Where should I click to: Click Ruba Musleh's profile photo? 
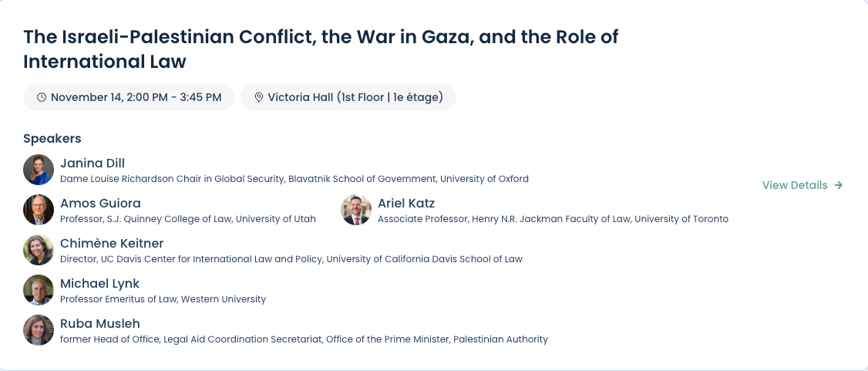39,330
